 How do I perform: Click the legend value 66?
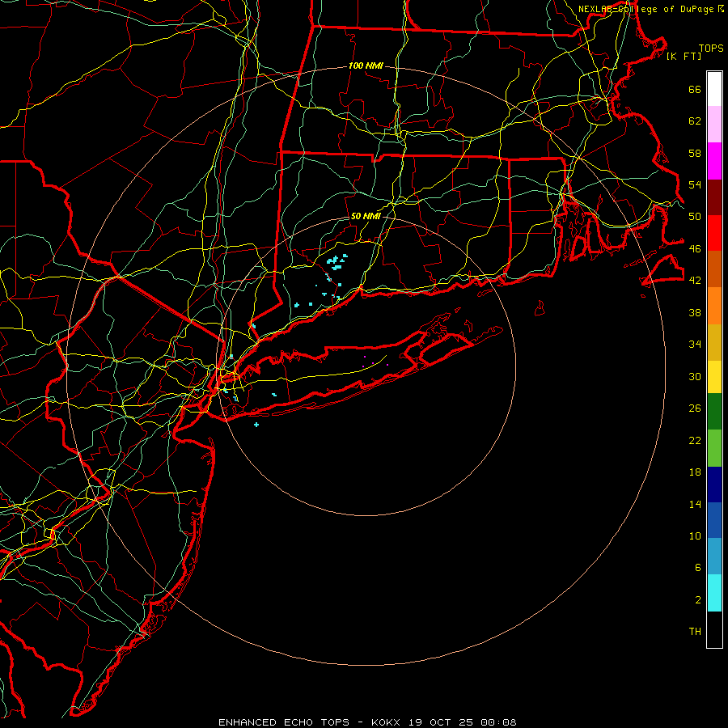pyautogui.click(x=695, y=89)
